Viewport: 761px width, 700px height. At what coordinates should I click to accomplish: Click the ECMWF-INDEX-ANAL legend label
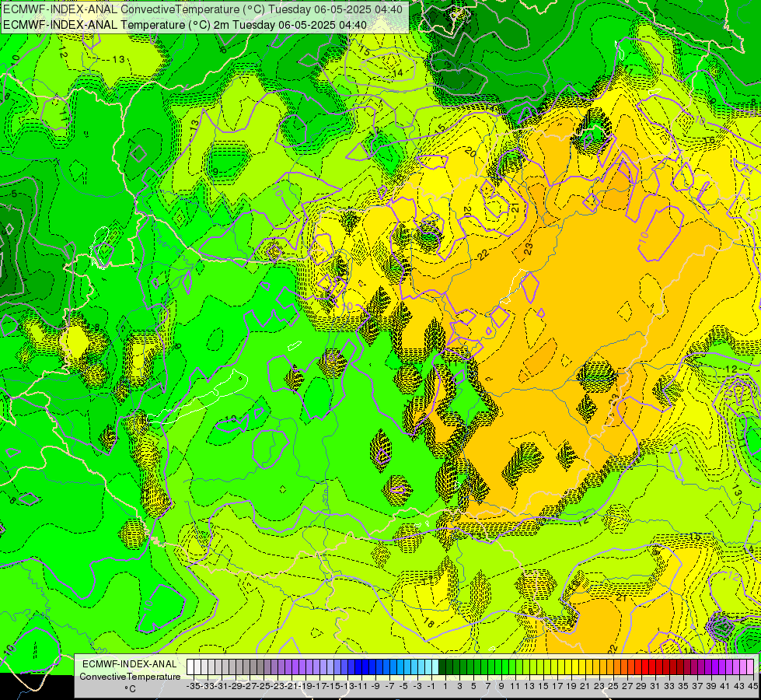coord(130,664)
